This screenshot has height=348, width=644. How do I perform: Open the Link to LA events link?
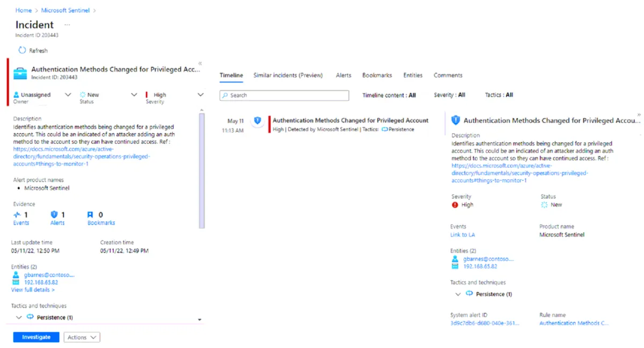coord(463,235)
